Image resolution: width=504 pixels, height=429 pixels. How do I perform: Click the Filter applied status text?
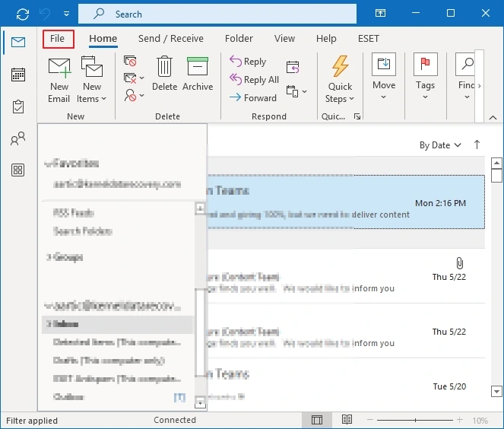pos(32,421)
